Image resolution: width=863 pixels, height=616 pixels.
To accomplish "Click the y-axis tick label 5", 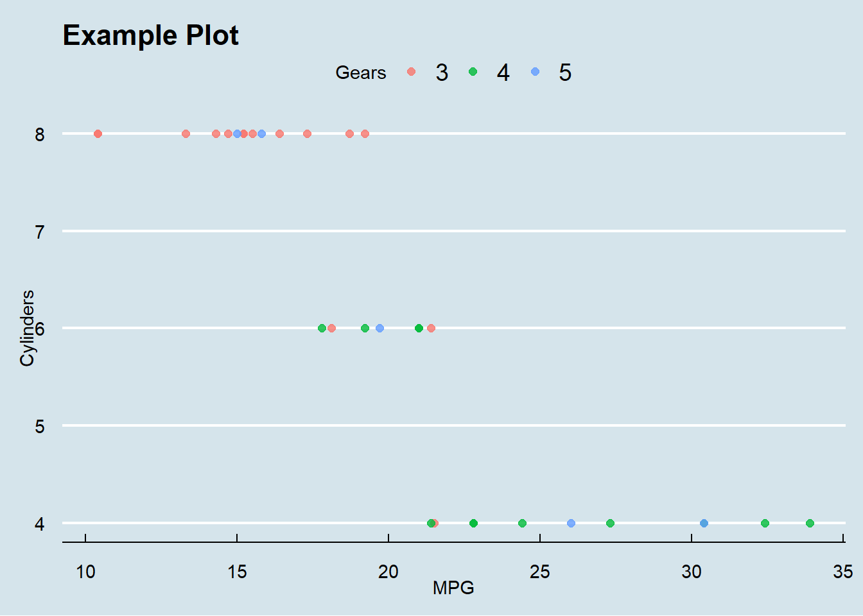I will [40, 427].
